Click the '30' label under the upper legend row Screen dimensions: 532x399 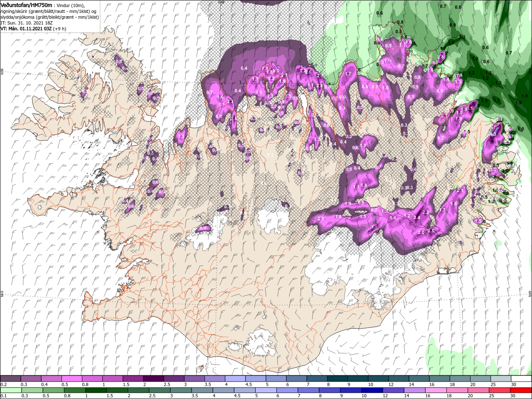tap(514, 384)
